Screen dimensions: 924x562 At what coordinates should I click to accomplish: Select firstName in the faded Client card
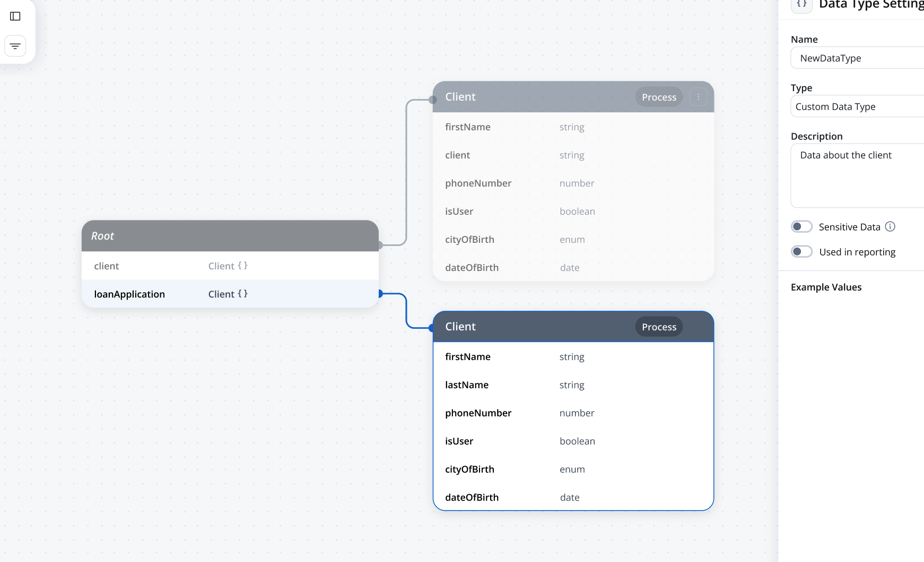[x=573, y=127]
